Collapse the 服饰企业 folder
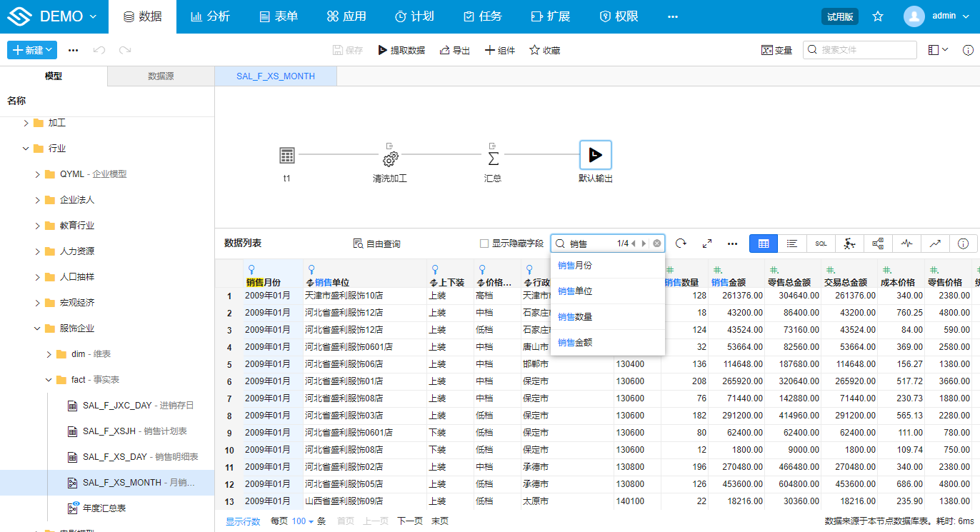This screenshot has width=980, height=532. 38,328
